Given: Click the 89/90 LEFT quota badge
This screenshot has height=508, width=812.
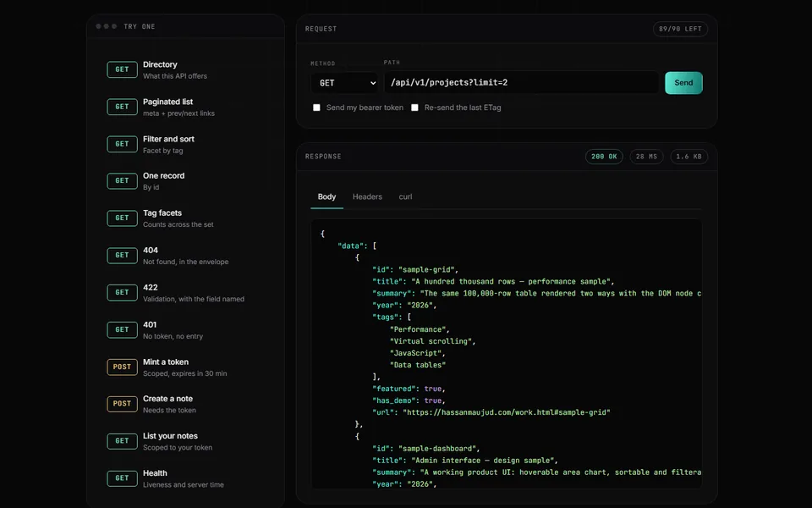Looking at the screenshot, I should click(680, 29).
